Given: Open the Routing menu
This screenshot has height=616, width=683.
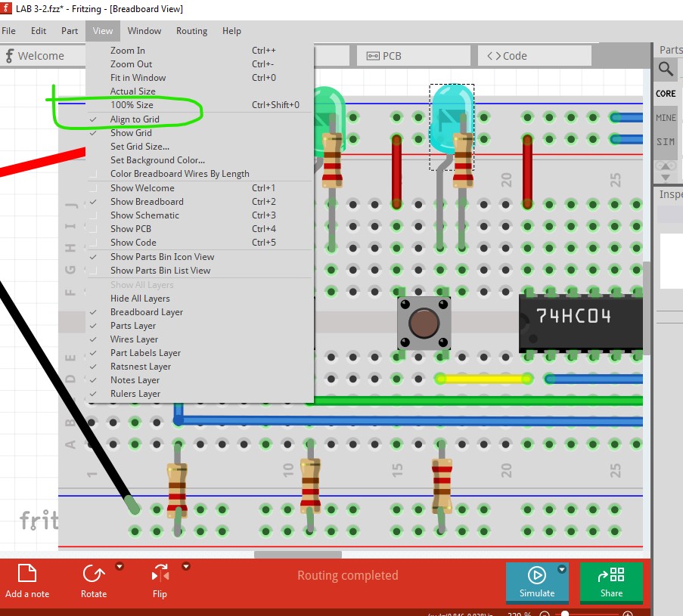Looking at the screenshot, I should pos(191,31).
